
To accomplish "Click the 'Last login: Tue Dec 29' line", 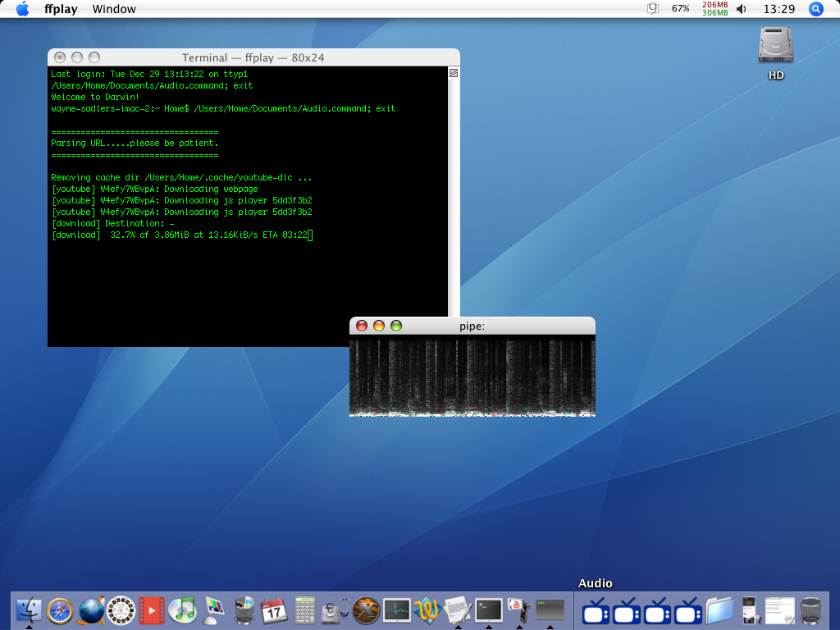I will [149, 74].
